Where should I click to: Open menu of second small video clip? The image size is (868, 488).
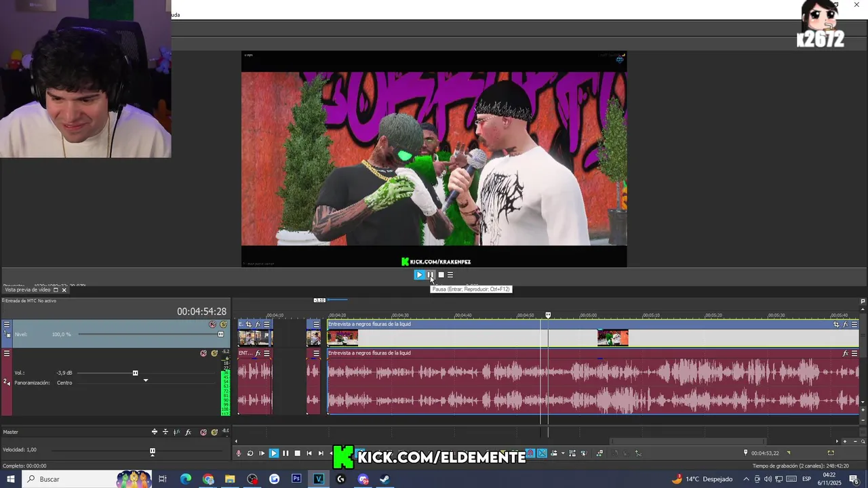click(x=316, y=325)
